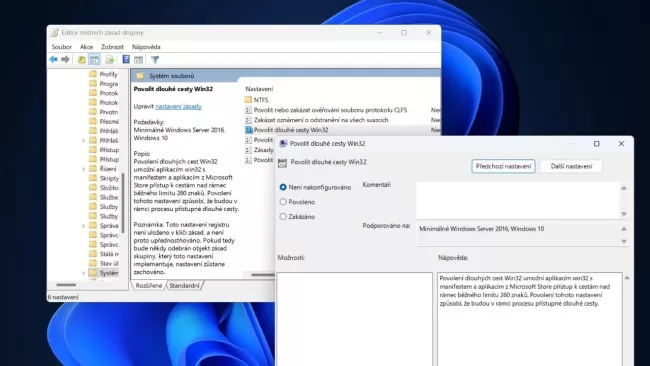
Task: Click the Možnosti options box
Action: click(x=354, y=319)
